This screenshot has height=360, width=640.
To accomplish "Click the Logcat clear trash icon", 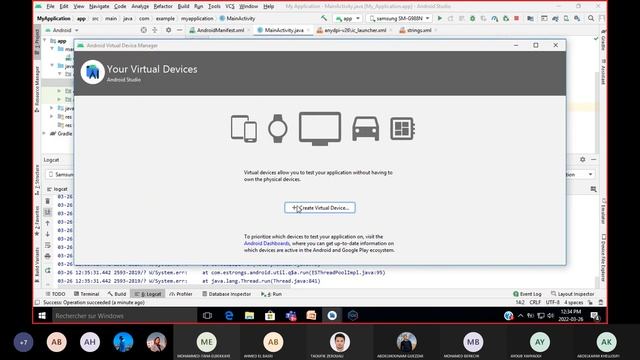I will (47, 201).
